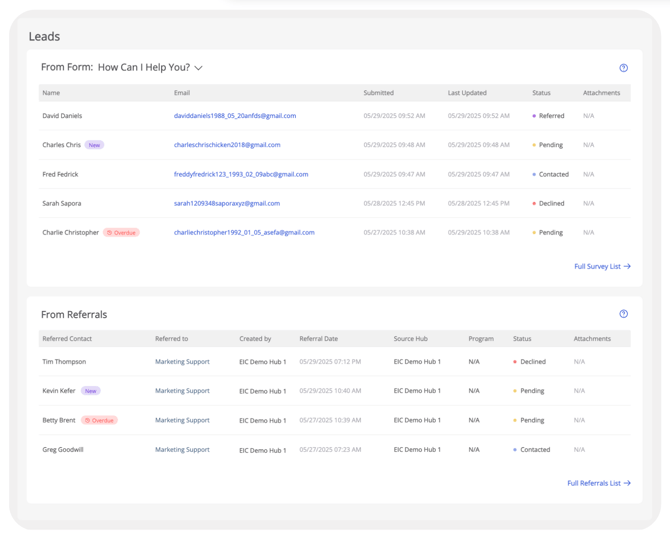Select the Kevin Kefer referred contact
Image resolution: width=670 pixels, height=538 pixels.
pos(59,391)
